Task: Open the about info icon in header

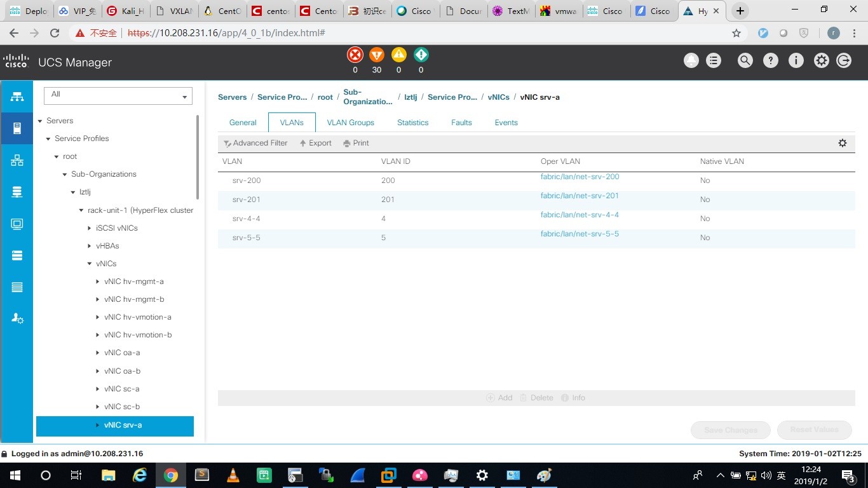Action: (796, 61)
